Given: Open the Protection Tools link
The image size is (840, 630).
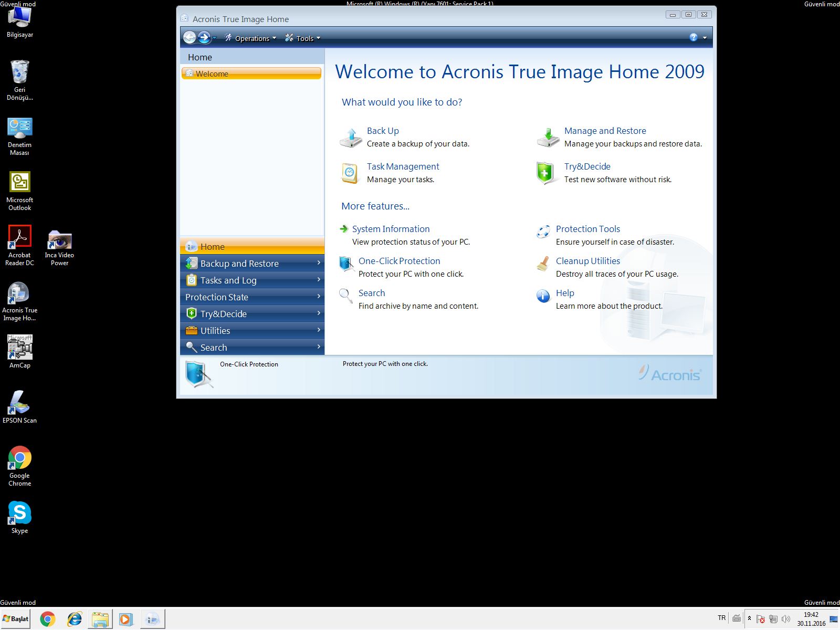Looking at the screenshot, I should pyautogui.click(x=588, y=229).
